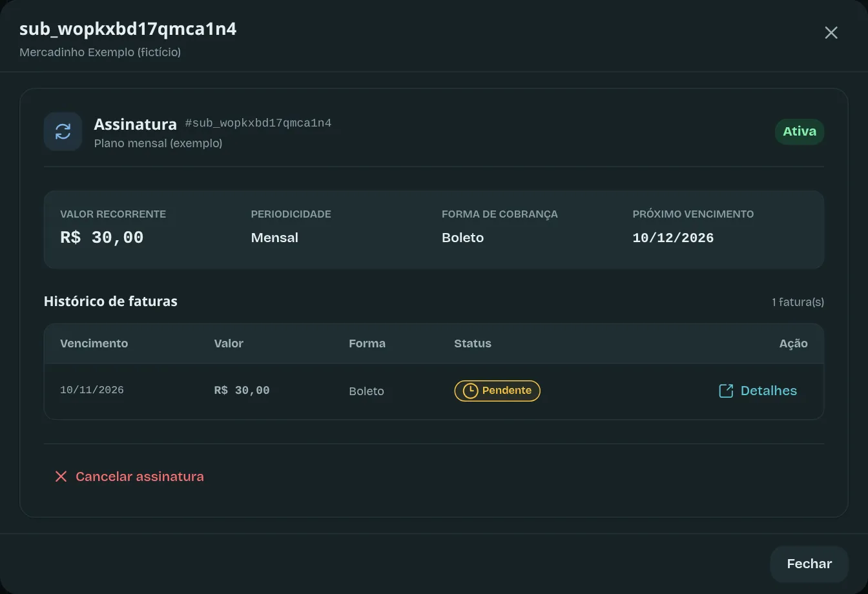The width and height of the screenshot is (868, 594).
Task: Click the subtitle Mercadinho Exemplo (fictício)
Action: pyautogui.click(x=100, y=52)
